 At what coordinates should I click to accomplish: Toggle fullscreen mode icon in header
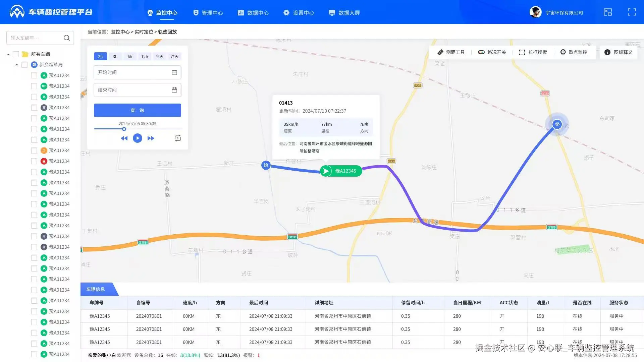pos(632,12)
